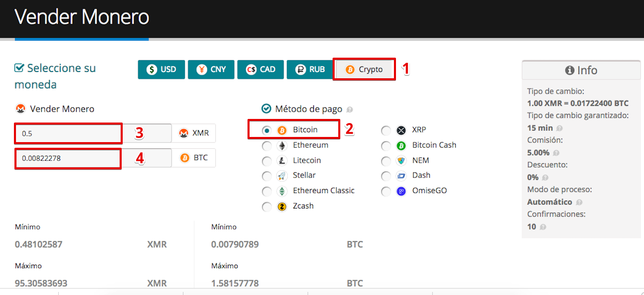
Task: Click minimum XMR value 0.48102587
Action: pyautogui.click(x=39, y=245)
